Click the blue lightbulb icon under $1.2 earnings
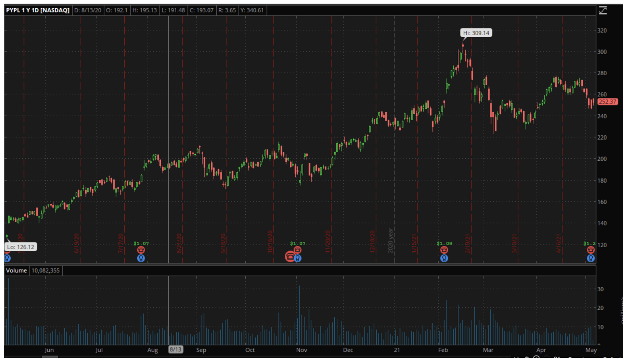Viewport: 631px width, 364px height. pyautogui.click(x=591, y=258)
